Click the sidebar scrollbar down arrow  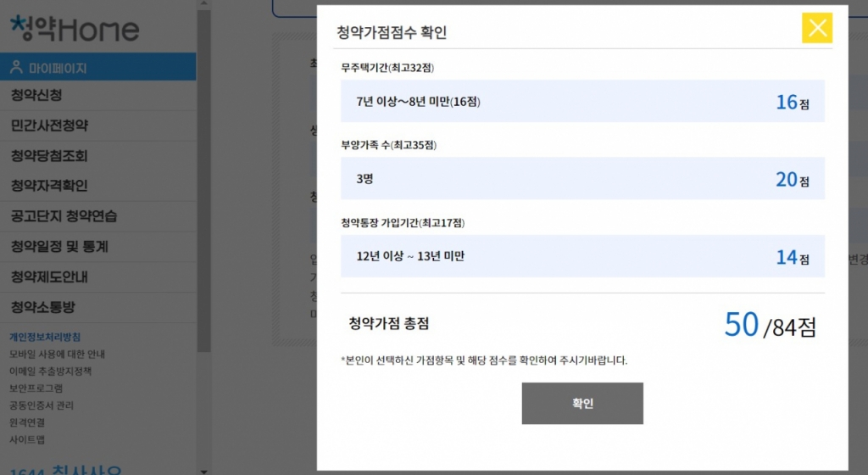click(x=203, y=470)
